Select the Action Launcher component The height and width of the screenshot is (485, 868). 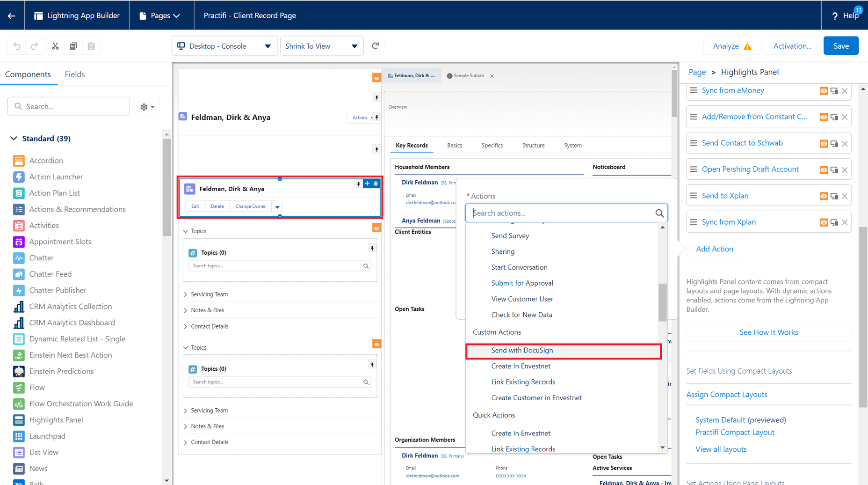click(x=56, y=176)
